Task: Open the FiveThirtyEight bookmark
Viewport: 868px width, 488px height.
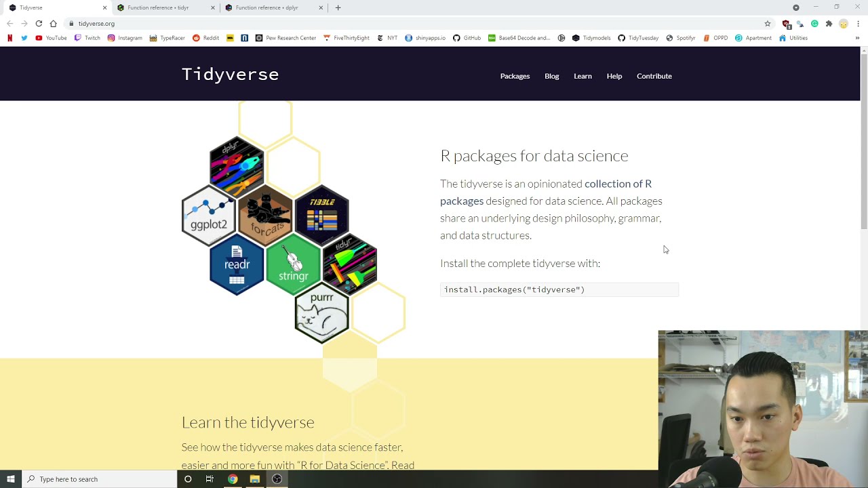Action: pos(346,38)
